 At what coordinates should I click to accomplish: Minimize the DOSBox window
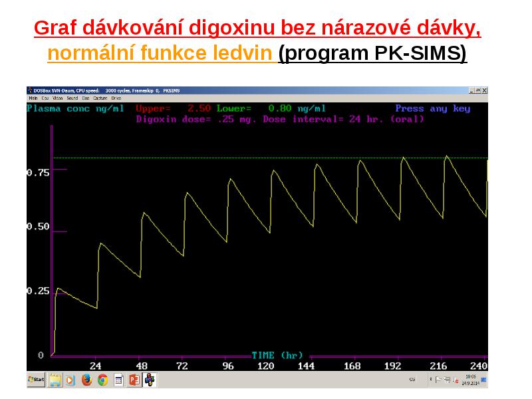[x=471, y=90]
